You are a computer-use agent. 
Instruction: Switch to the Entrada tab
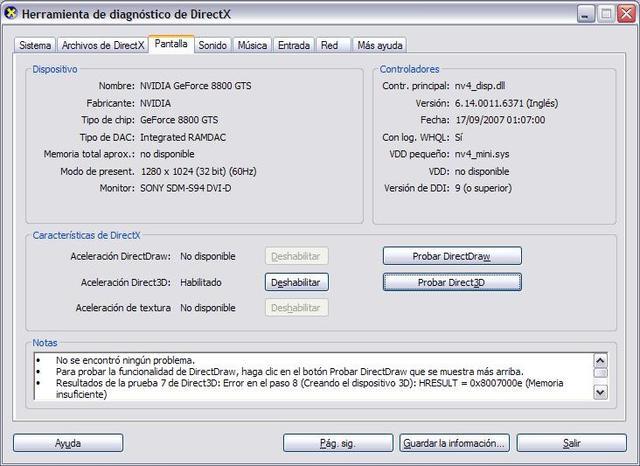point(294,45)
